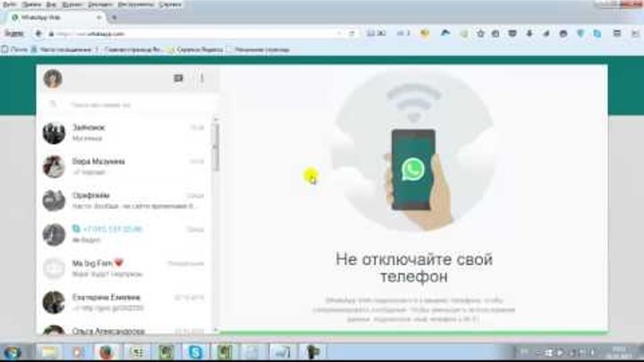Open the Закладки menu
Screen dimensions: 644x362
coord(100,4)
